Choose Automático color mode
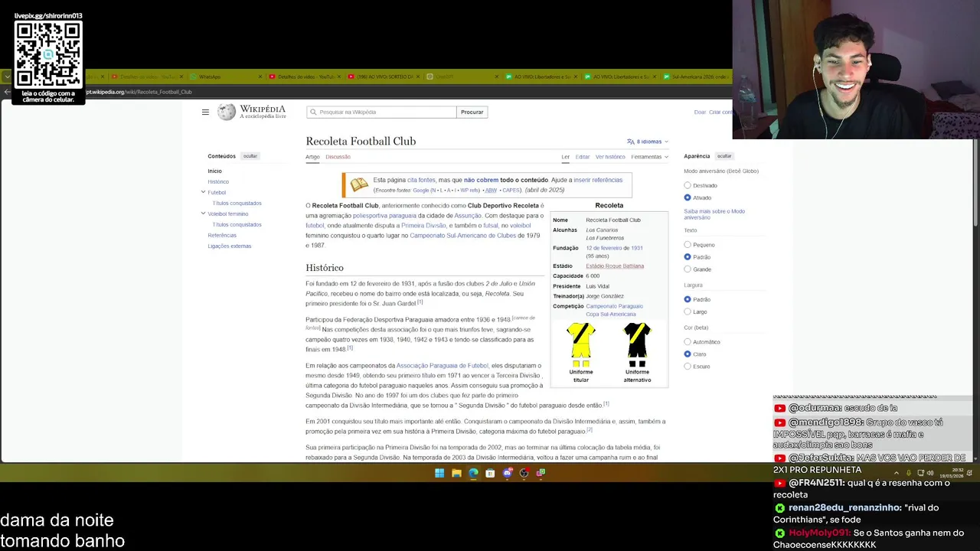 (687, 342)
